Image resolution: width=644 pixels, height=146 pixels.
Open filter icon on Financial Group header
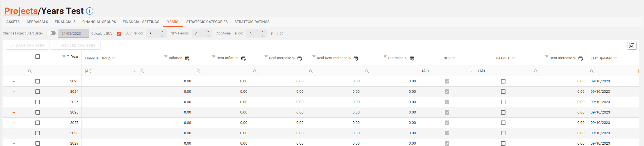pos(114,58)
